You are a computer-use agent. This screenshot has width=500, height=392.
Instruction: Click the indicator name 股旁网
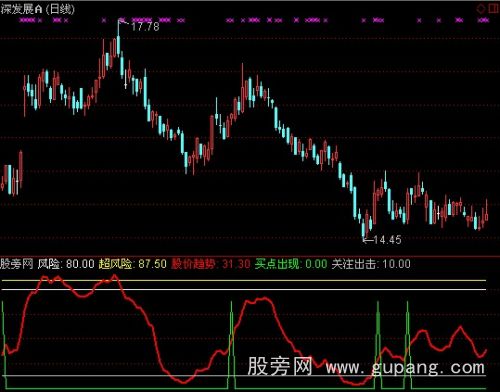coord(17,264)
